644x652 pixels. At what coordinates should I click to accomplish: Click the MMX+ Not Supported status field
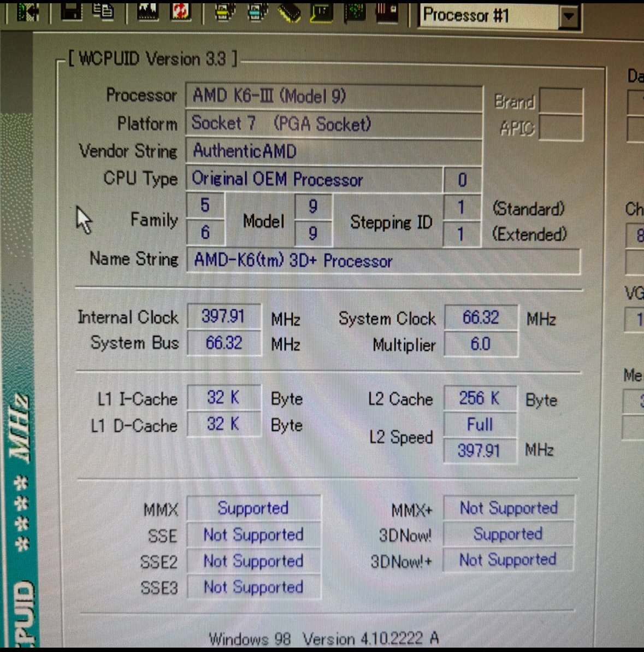pos(509,508)
